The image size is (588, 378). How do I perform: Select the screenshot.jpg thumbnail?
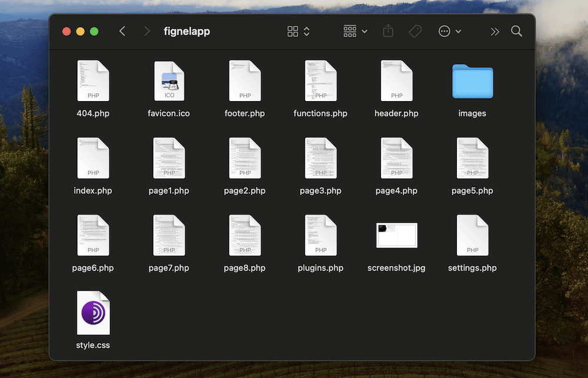pyautogui.click(x=396, y=235)
